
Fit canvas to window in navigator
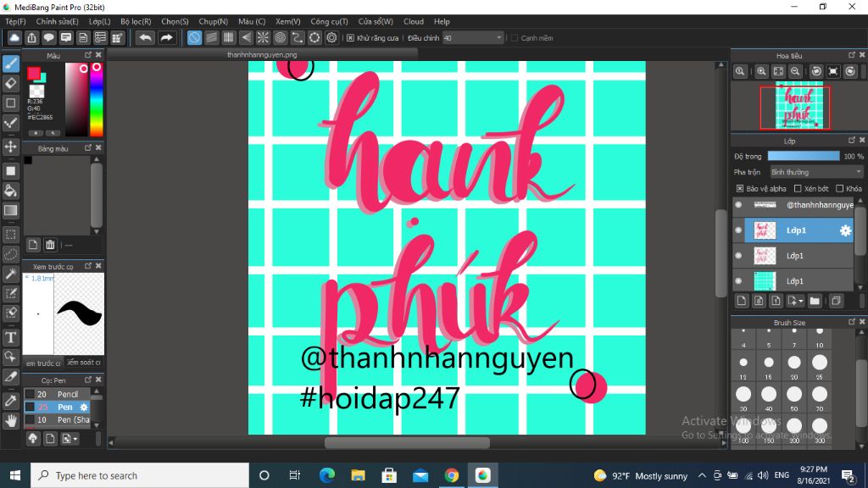point(778,71)
